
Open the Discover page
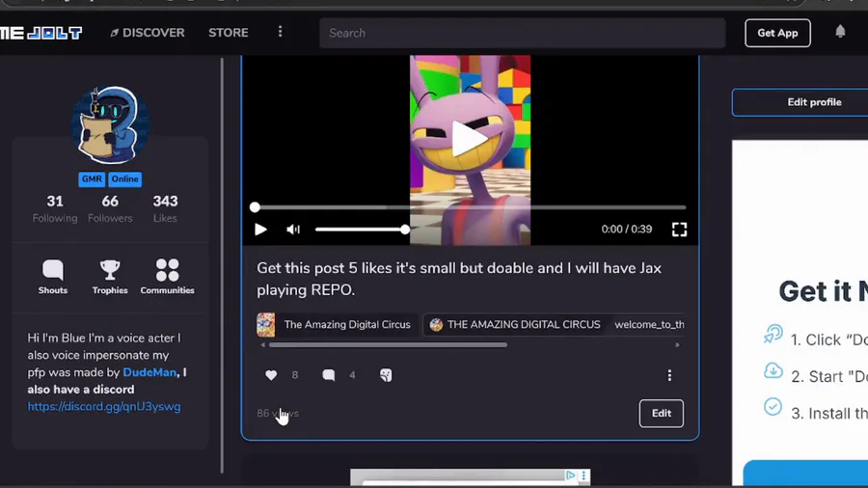point(148,33)
